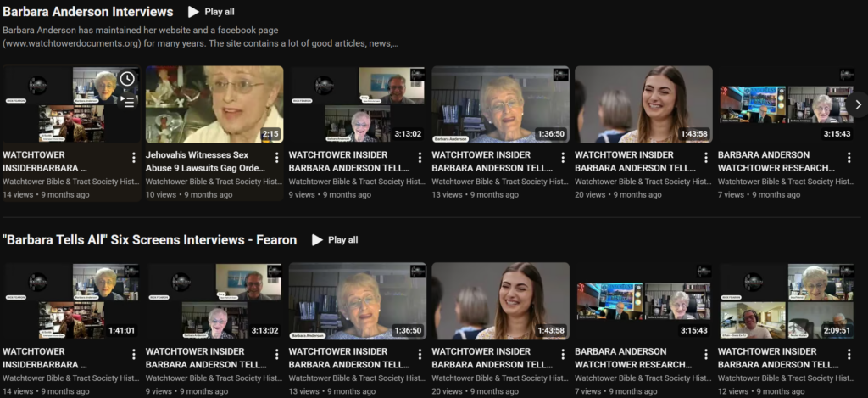
Task: Open options for 14-views video in Barbara Tells All shelf
Action: pos(133,354)
